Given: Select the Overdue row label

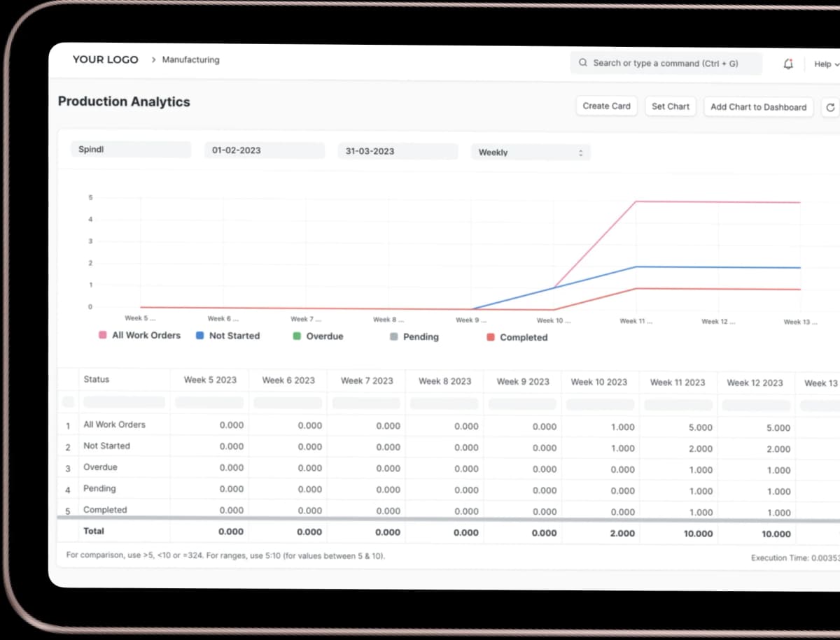Looking at the screenshot, I should (x=100, y=467).
